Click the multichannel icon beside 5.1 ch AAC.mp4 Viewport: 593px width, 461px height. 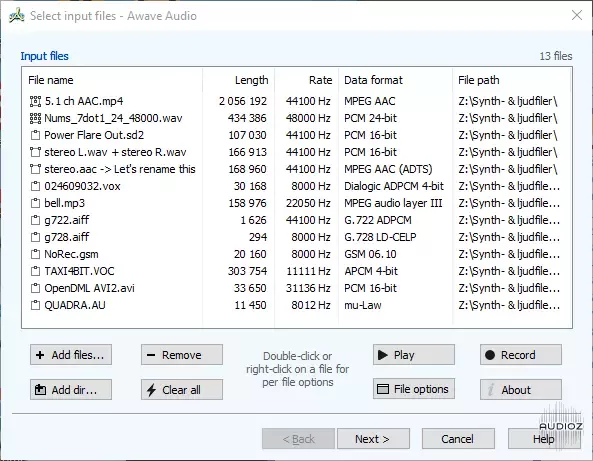coord(35,101)
